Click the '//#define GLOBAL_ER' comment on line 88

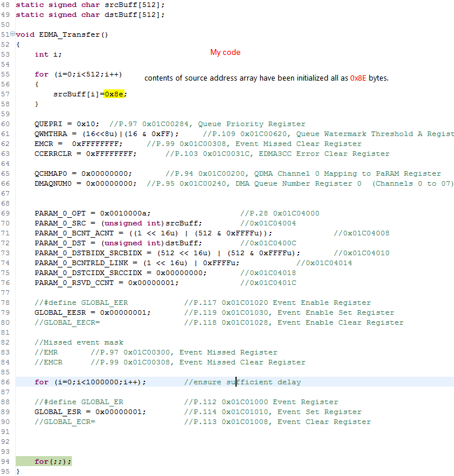(x=79, y=402)
